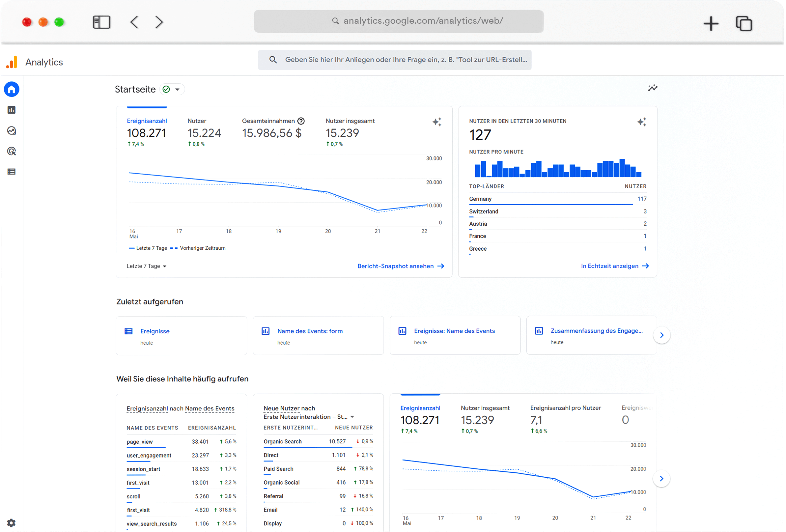Screen dimensions: 786x532
Task: Open the In Echtzeit anzeigen link
Action: point(615,266)
